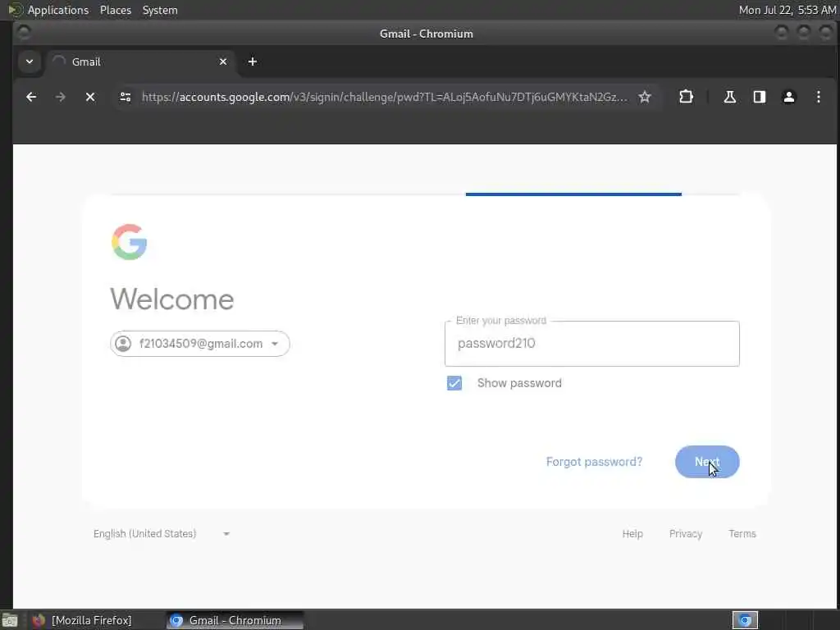Click the clock showing Mon Jul 22
Viewport: 840px width, 630px height.
point(787,10)
